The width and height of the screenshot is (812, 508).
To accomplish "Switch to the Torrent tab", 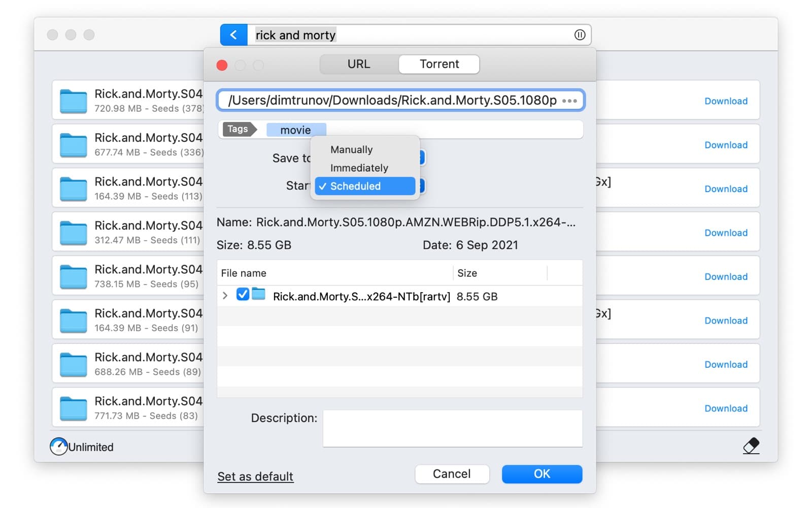I will pos(439,64).
